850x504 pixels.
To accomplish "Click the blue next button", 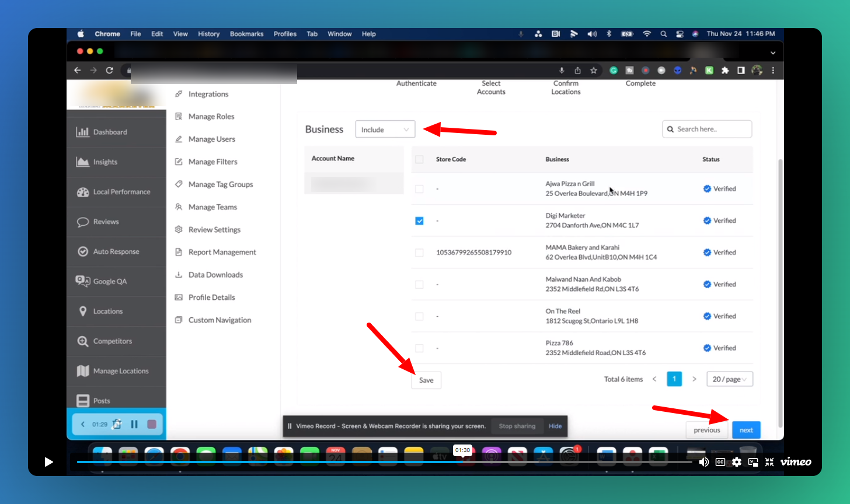I will (746, 430).
